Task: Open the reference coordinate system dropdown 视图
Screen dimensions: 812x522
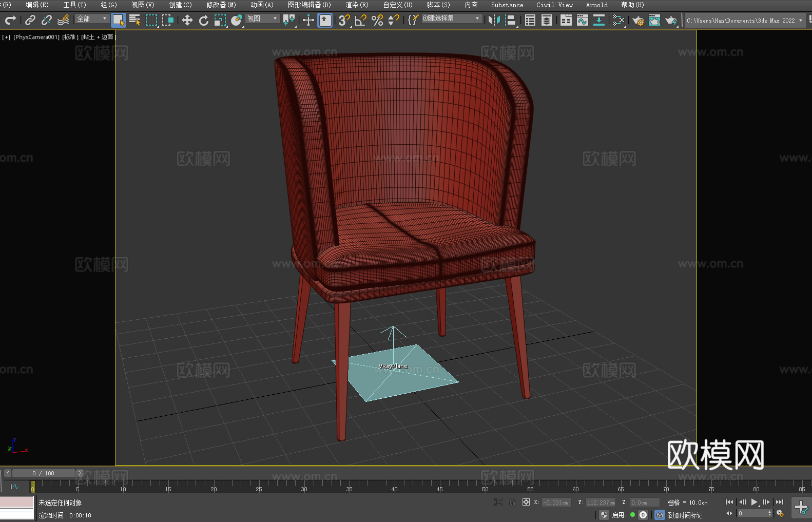Action: (x=262, y=18)
